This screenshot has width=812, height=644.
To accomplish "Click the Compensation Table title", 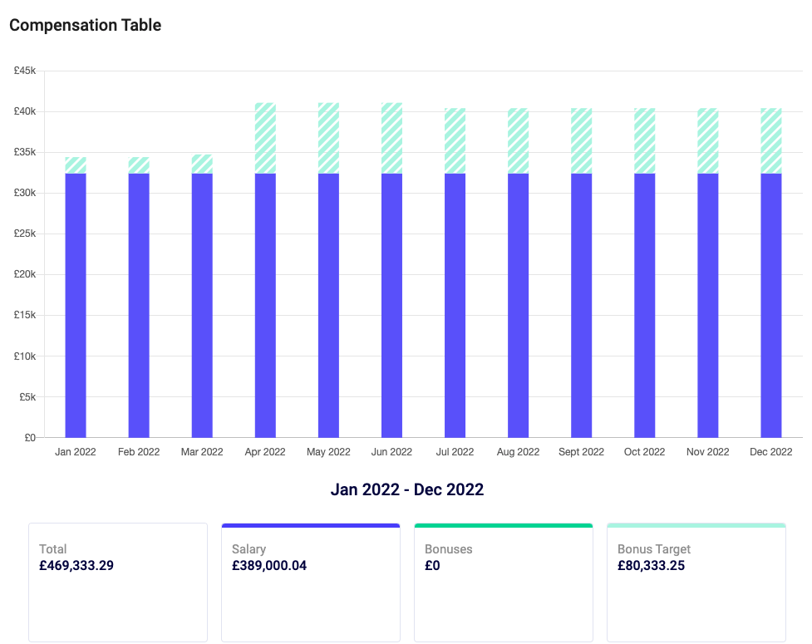I will [x=85, y=25].
